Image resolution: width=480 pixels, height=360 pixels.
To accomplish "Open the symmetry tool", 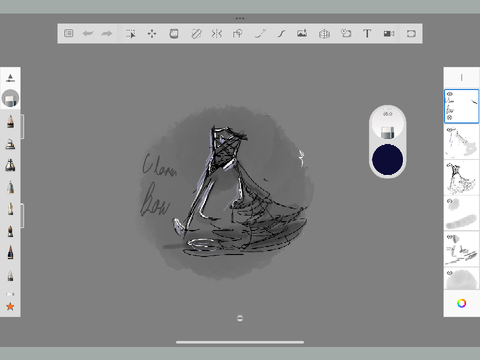I will 217,33.
